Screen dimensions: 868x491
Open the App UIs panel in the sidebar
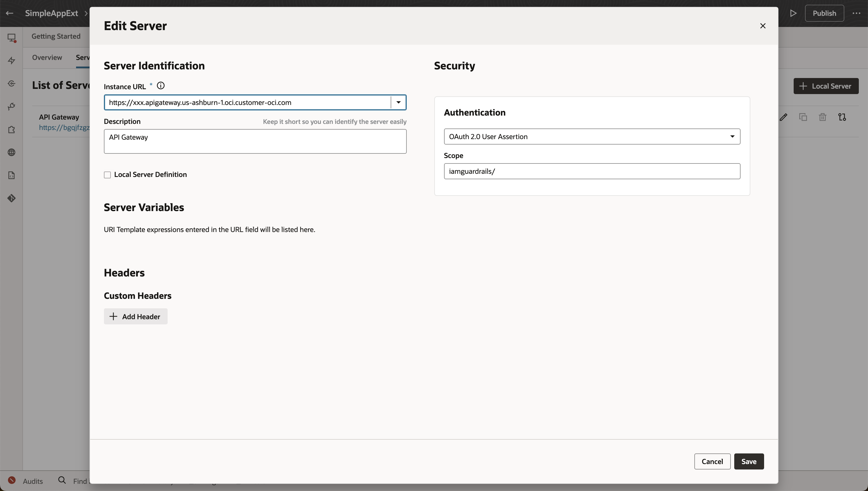point(11,38)
